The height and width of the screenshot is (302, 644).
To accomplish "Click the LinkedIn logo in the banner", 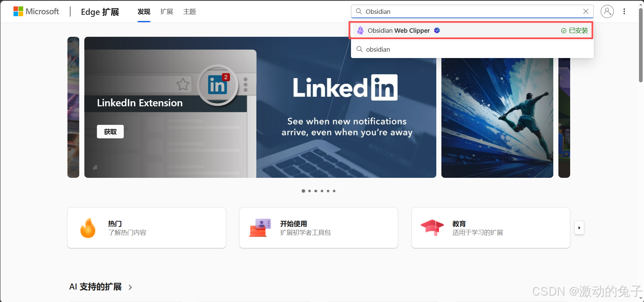I will point(345,88).
